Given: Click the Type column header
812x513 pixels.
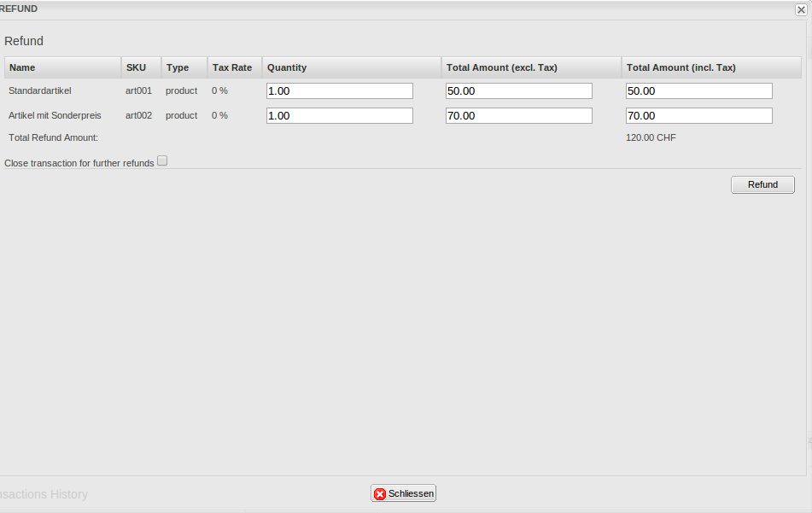Looking at the screenshot, I should (x=178, y=67).
